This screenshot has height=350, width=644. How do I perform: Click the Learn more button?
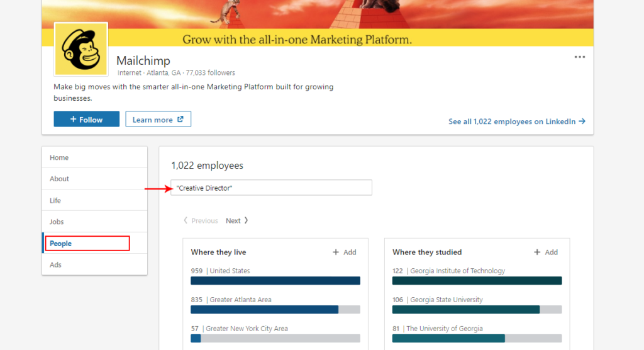coord(158,120)
